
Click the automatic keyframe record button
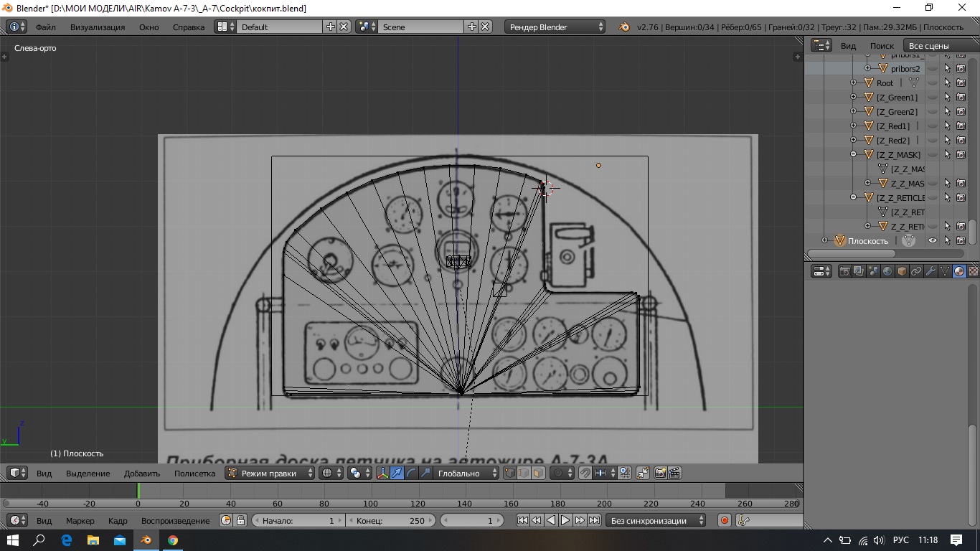[725, 521]
